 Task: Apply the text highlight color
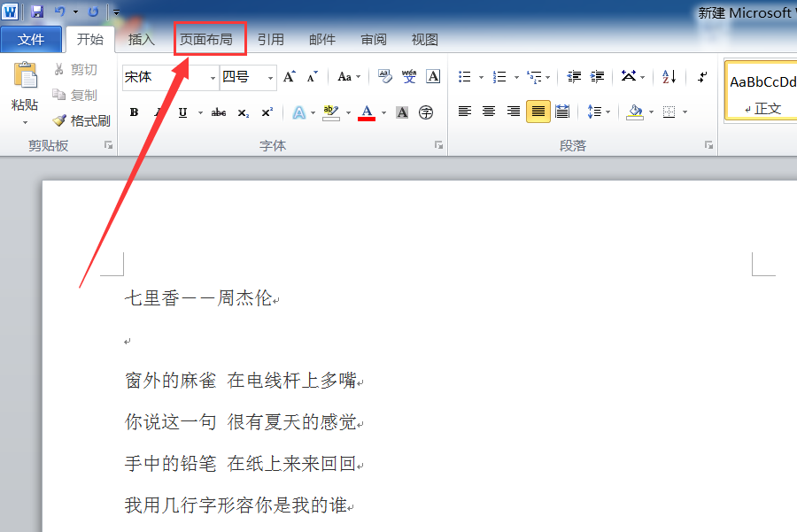coord(331,112)
